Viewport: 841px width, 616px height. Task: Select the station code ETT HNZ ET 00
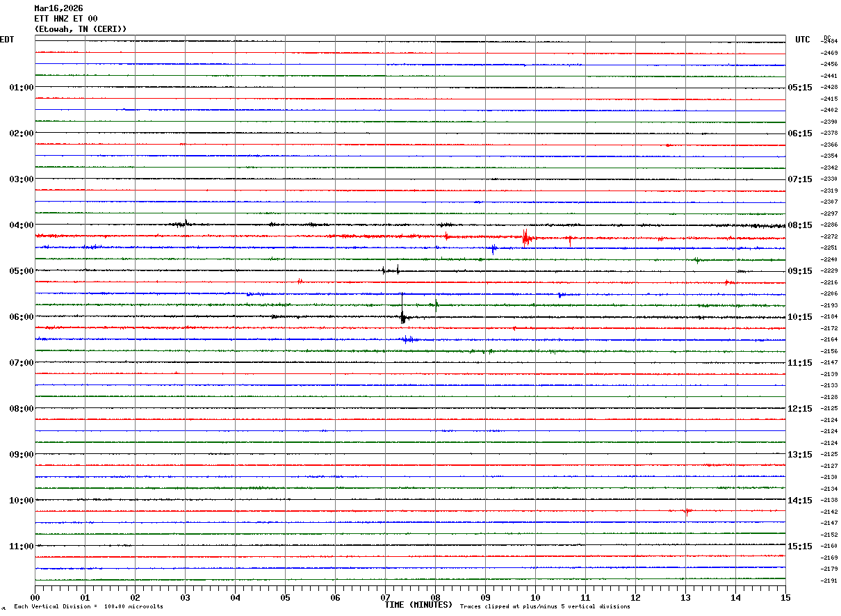point(66,19)
